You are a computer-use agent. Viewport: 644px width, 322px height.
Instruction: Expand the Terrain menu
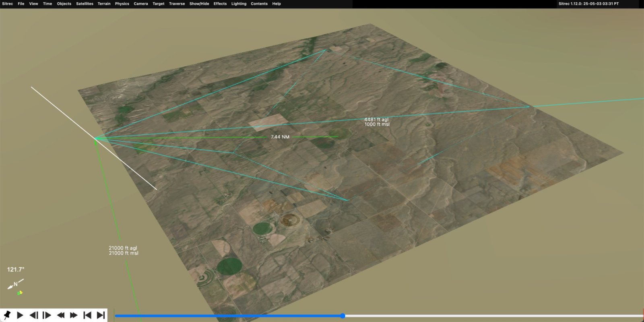(104, 4)
